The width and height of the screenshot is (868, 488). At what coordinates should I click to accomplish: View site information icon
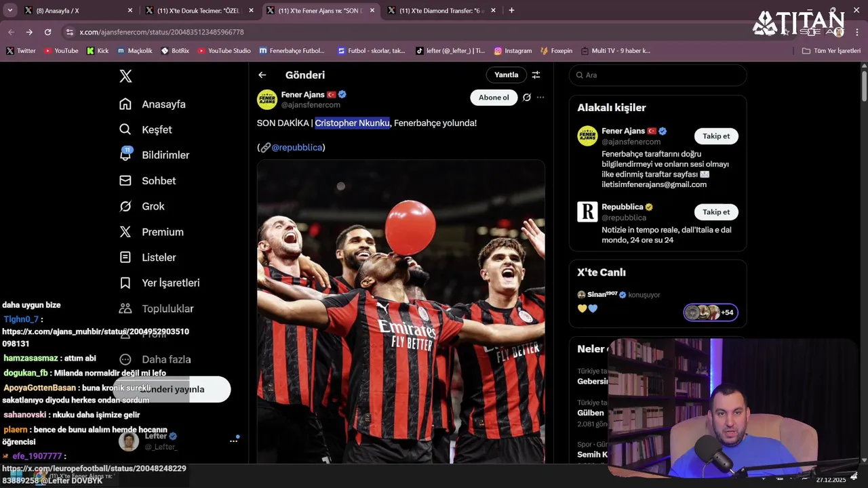click(68, 32)
